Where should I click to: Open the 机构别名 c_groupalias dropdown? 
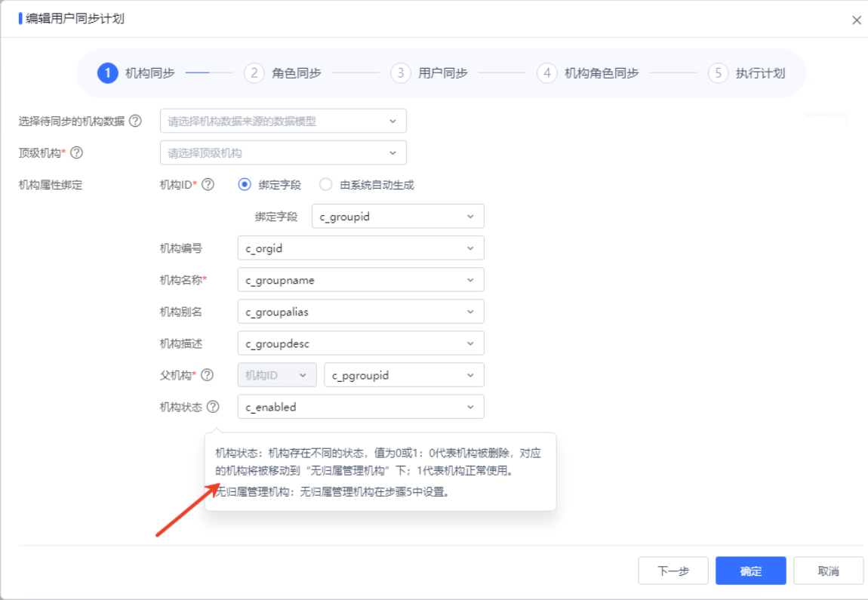point(360,312)
